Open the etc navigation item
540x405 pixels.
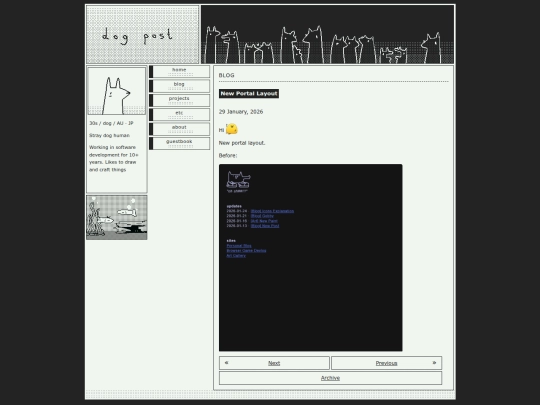coord(179,115)
